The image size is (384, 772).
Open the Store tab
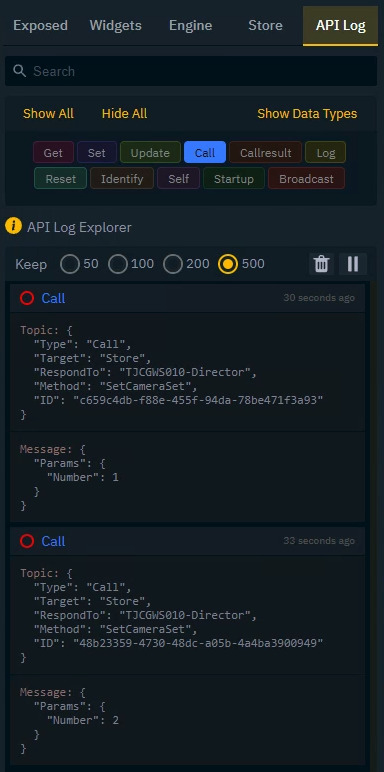pyautogui.click(x=265, y=26)
